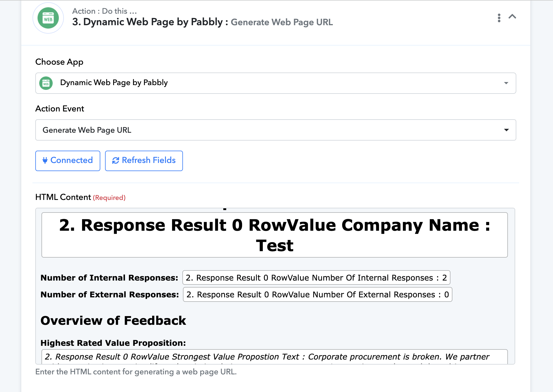This screenshot has height=392, width=553.
Task: Click the Refresh Fields button
Action: (x=144, y=161)
